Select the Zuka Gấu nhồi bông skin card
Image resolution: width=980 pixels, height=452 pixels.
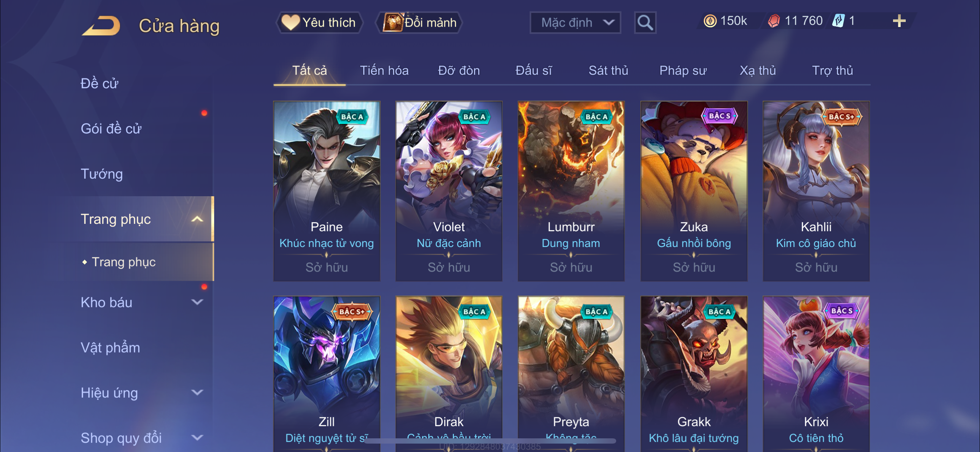coord(694,191)
